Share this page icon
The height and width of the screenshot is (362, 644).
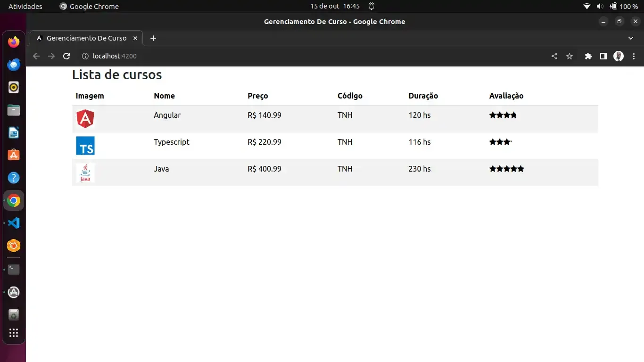[554, 56]
